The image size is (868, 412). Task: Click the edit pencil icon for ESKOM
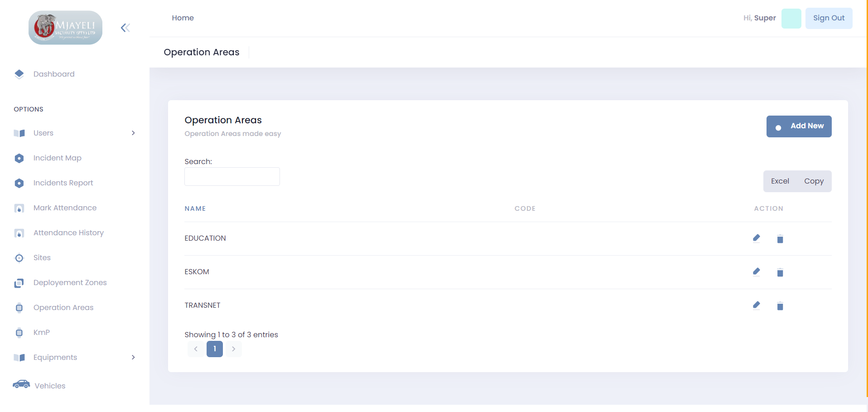point(756,271)
